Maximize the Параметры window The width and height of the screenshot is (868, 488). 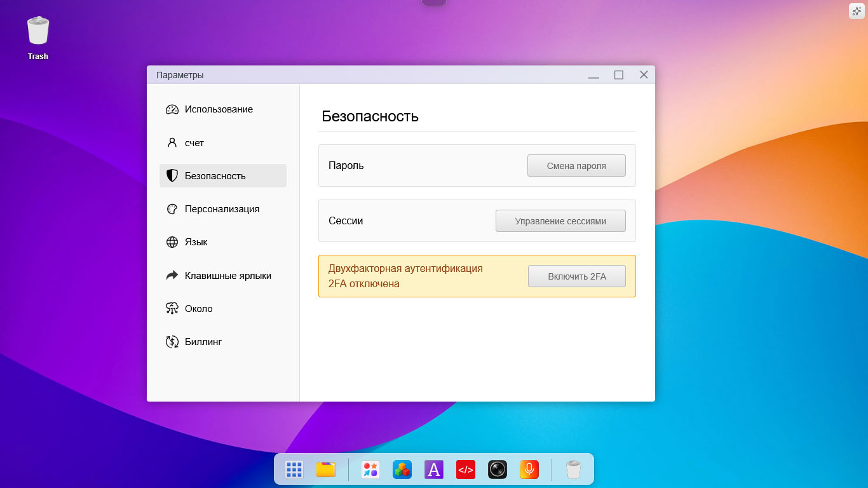click(x=619, y=75)
